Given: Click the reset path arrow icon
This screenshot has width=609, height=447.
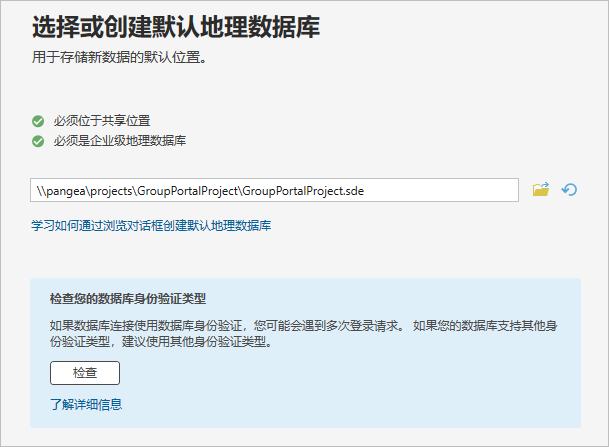Looking at the screenshot, I should click(570, 189).
